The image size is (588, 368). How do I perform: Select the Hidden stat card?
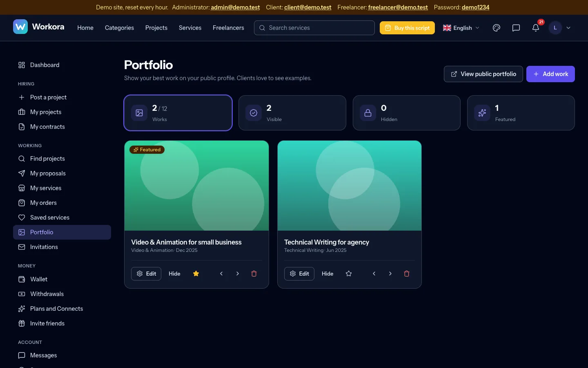(407, 113)
